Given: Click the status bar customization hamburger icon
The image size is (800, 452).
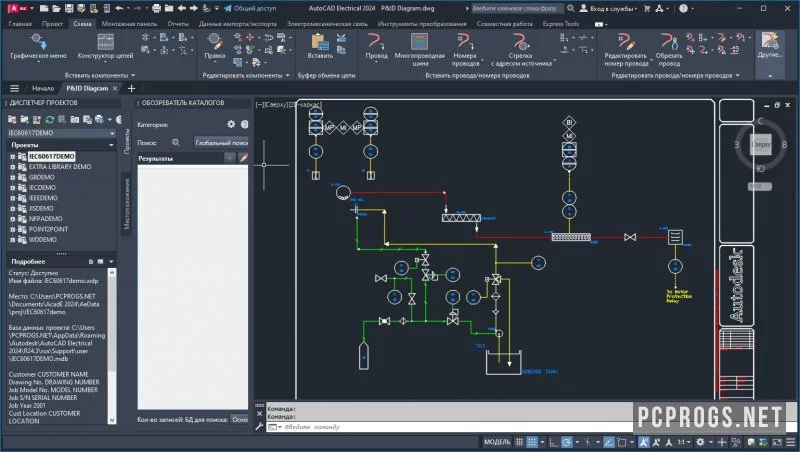Looking at the screenshot, I should (790, 442).
